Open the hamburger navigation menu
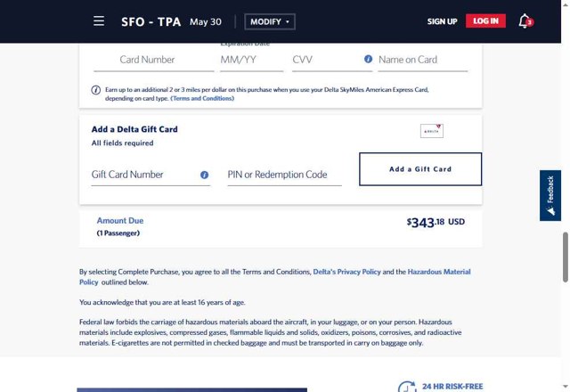The height and width of the screenshot is (392, 570). point(99,21)
